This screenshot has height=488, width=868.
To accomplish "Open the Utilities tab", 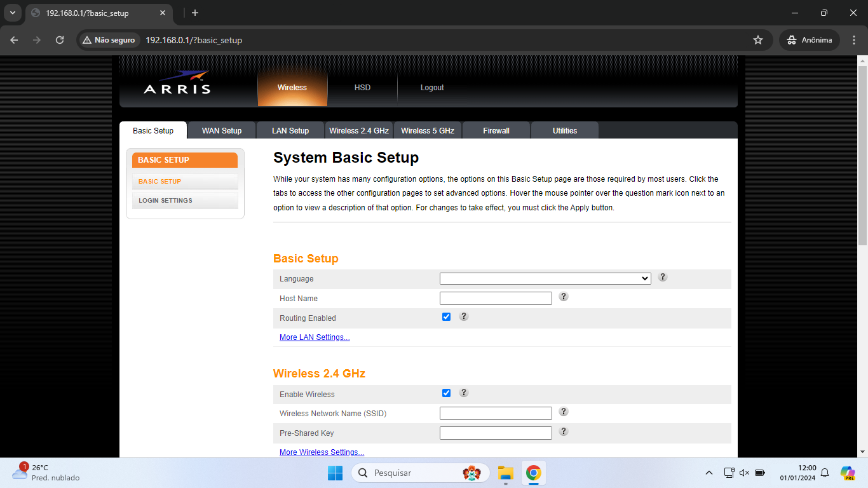I will point(565,130).
